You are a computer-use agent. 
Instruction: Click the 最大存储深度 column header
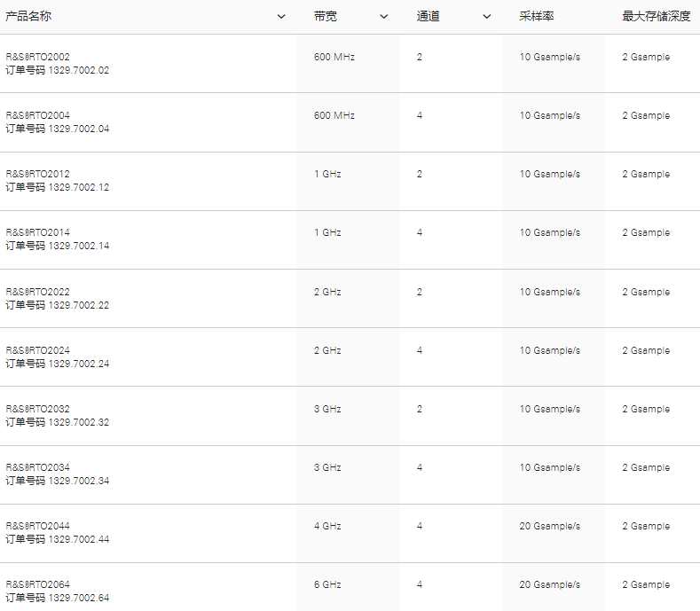point(656,17)
